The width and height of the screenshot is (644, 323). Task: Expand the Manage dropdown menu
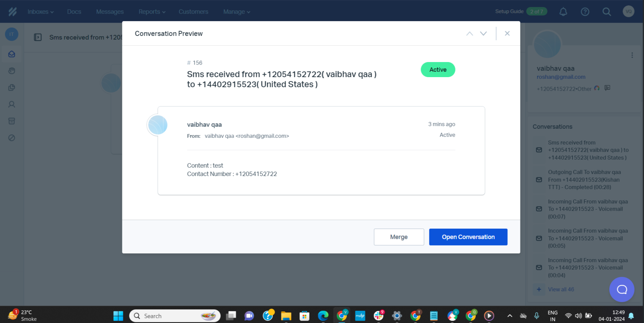pos(236,12)
